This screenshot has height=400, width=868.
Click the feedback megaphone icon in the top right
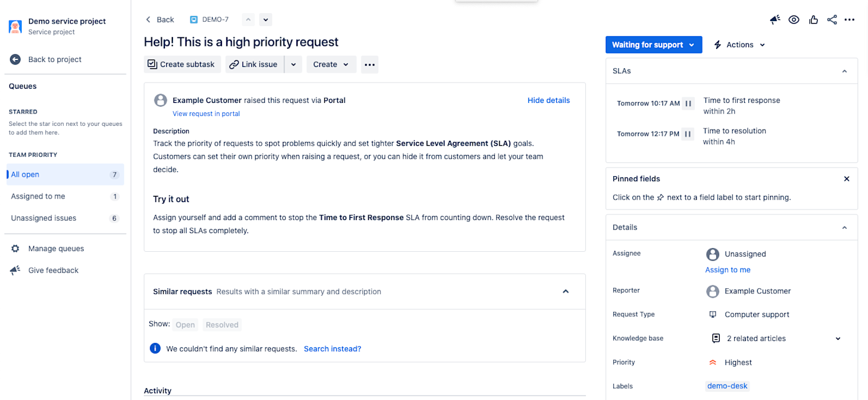(775, 20)
